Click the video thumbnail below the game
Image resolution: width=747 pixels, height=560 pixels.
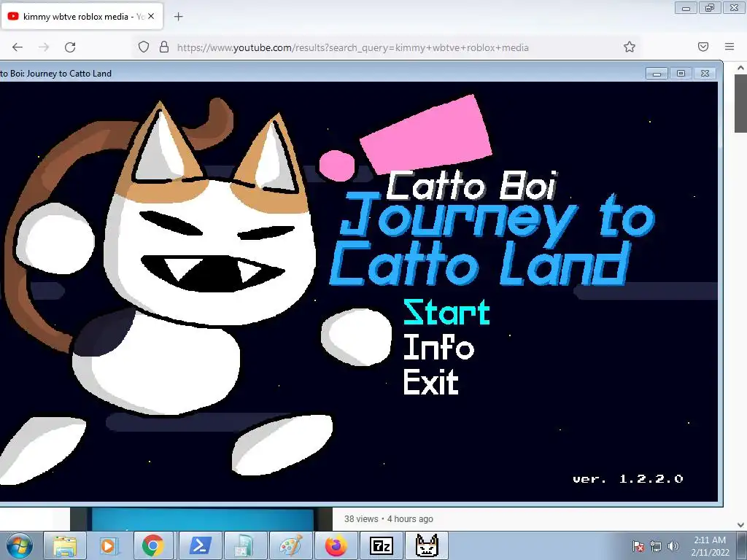[201, 519]
